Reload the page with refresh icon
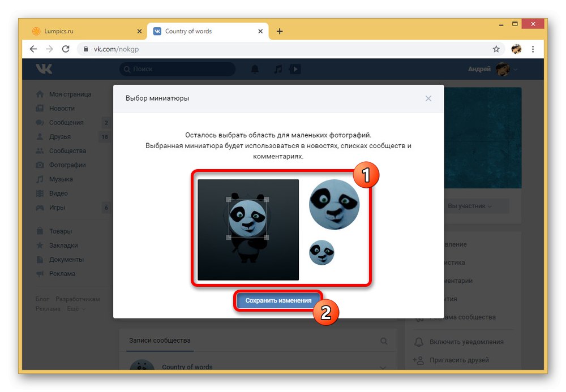 click(66, 49)
